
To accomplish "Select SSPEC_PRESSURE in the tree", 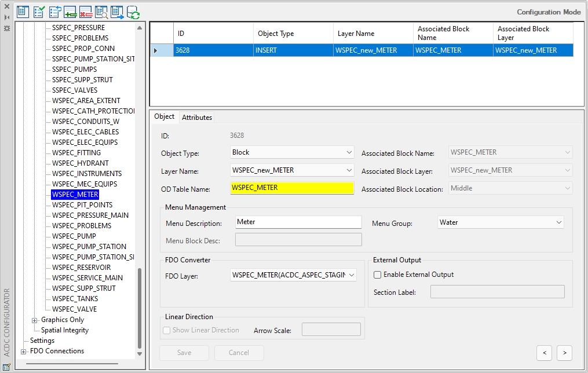I will click(x=78, y=28).
